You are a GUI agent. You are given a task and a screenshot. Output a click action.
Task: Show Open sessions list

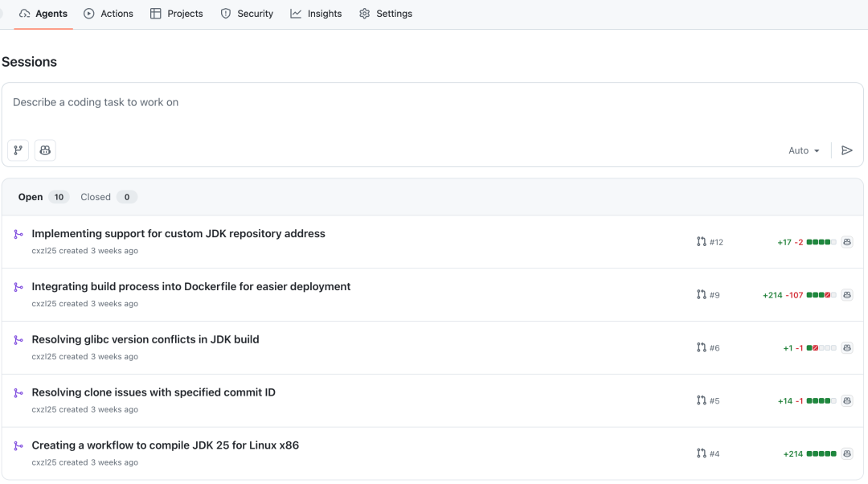click(43, 197)
